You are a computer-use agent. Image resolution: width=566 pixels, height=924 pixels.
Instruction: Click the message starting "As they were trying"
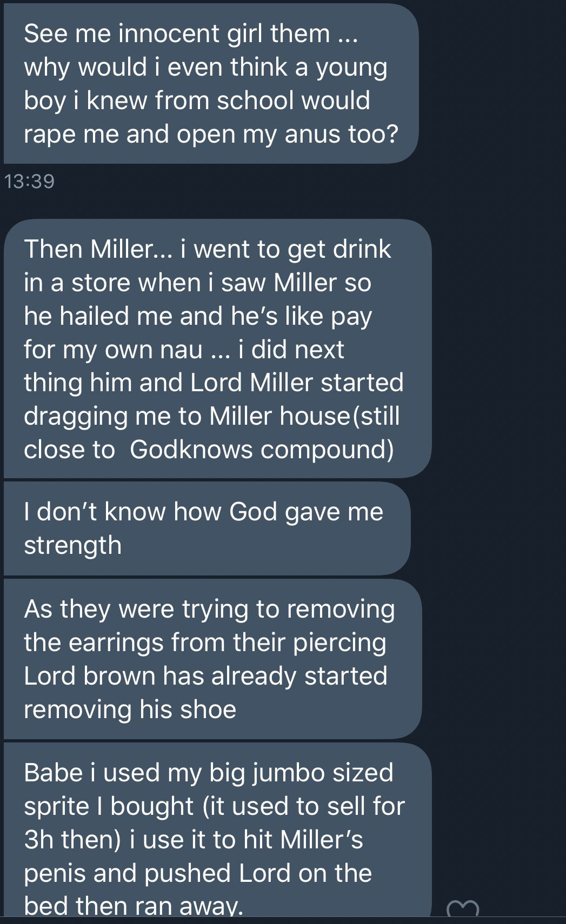click(x=211, y=659)
